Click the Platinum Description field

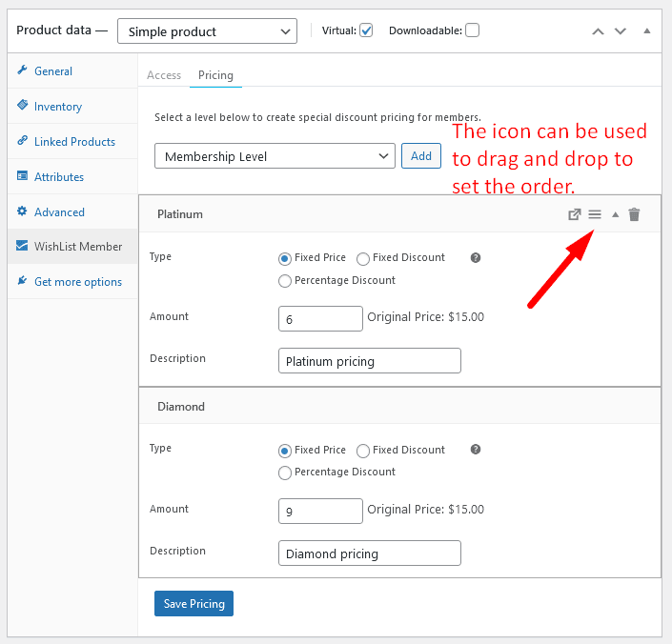tap(370, 360)
